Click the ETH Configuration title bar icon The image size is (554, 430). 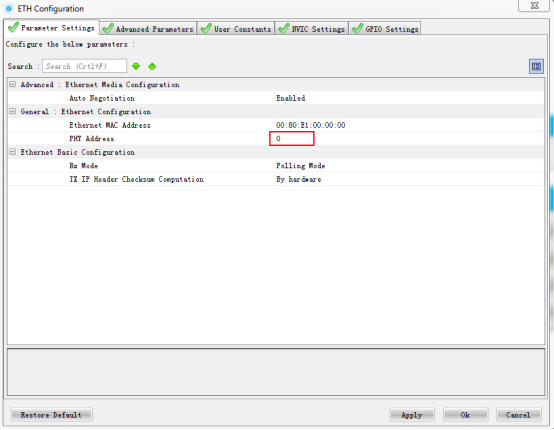click(9, 8)
